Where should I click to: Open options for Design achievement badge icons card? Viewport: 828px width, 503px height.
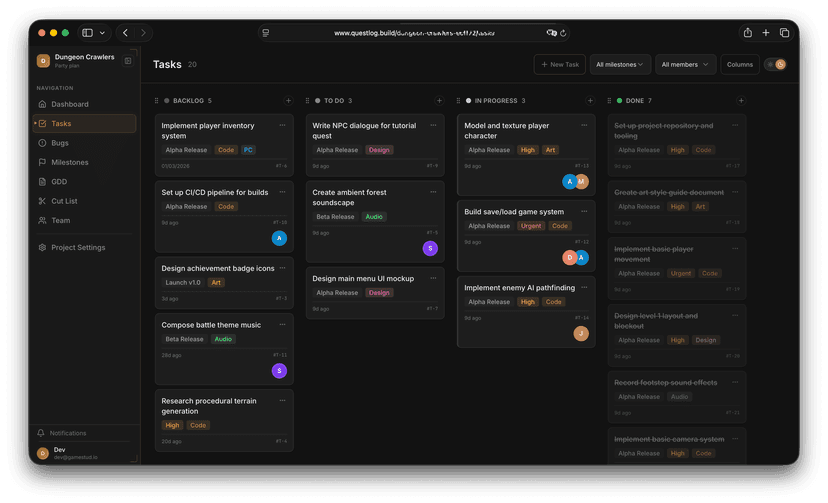[283, 268]
